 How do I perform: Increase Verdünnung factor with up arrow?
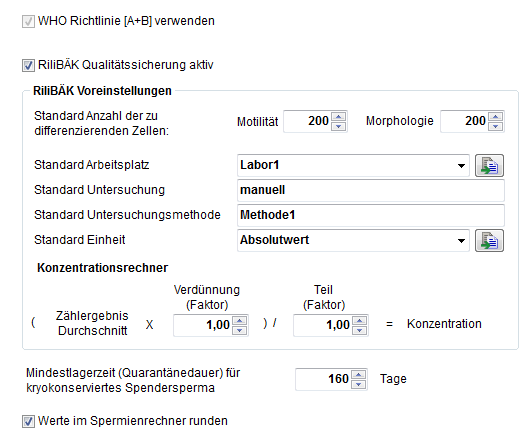[240, 321]
